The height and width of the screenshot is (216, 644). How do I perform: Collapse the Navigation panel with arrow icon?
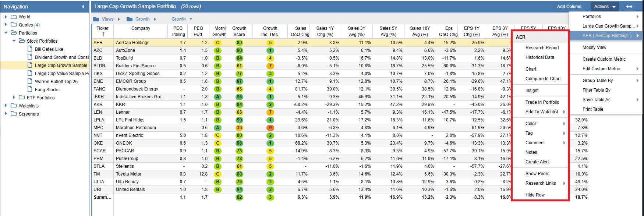pos(83,7)
